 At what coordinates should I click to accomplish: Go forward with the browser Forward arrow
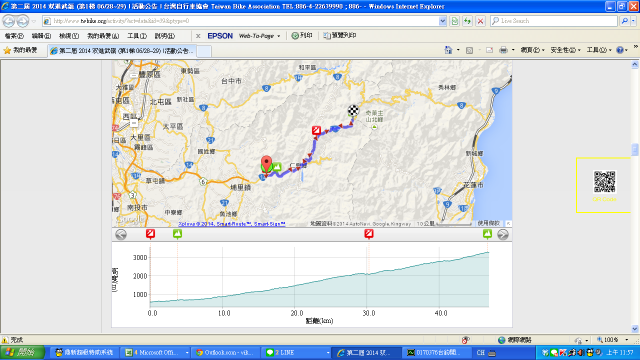tap(23, 21)
